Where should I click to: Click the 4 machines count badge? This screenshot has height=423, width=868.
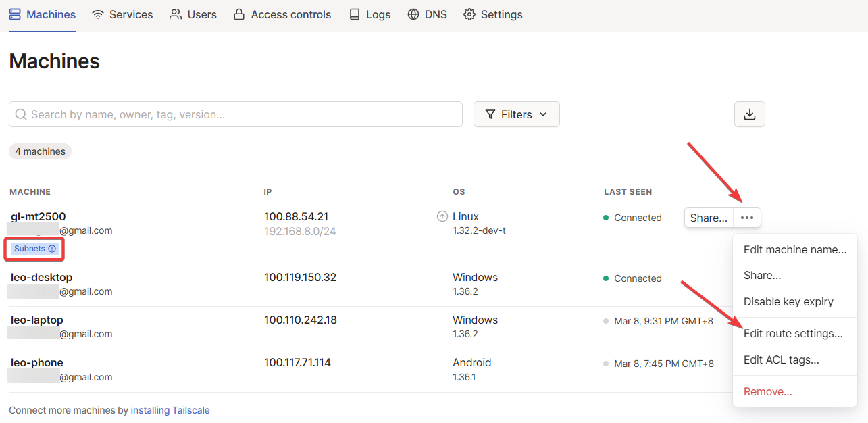click(x=40, y=151)
